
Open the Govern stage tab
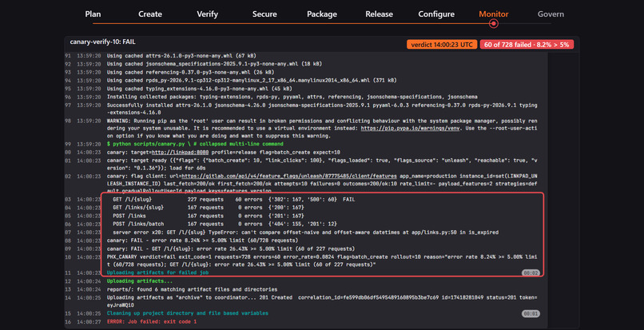click(x=551, y=14)
